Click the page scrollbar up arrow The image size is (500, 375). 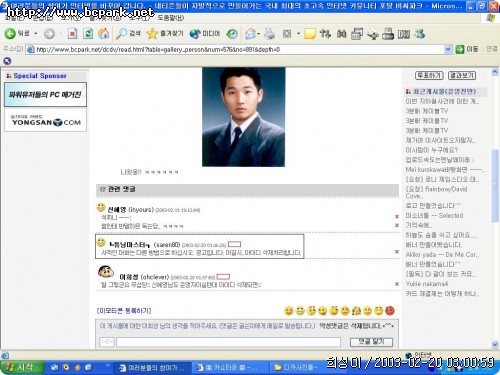tap(495, 72)
